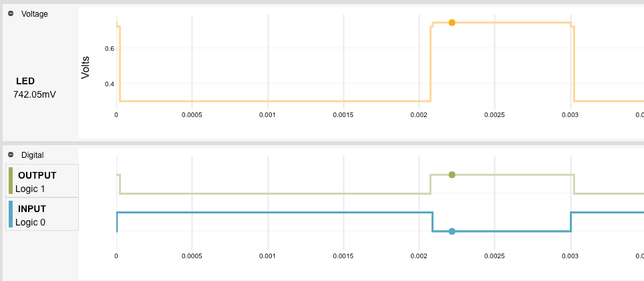
Task: Click the OUTPUT Logic 1 value
Action: (30, 189)
